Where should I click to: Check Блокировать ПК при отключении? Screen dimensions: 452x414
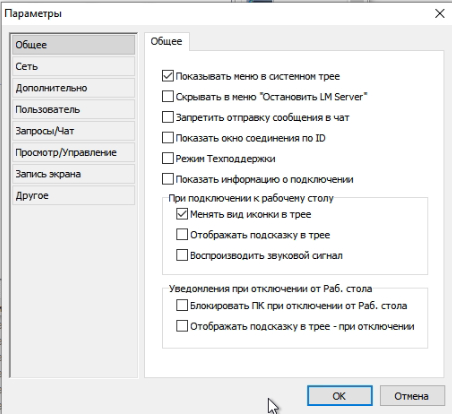click(x=182, y=305)
